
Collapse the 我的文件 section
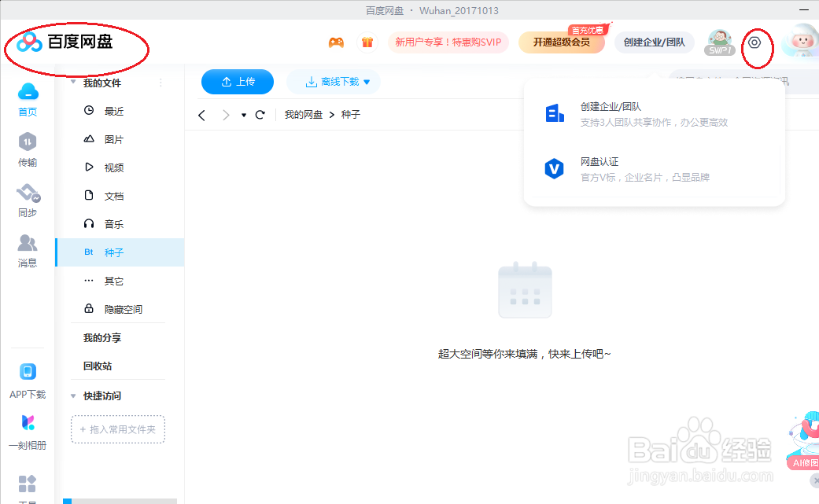pyautogui.click(x=73, y=83)
